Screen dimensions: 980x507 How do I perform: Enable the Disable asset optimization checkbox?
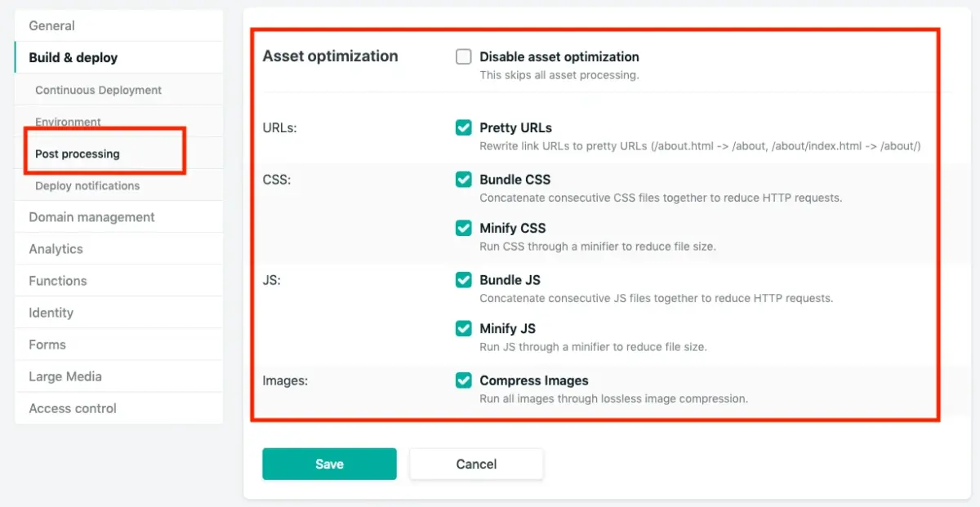pyautogui.click(x=463, y=56)
